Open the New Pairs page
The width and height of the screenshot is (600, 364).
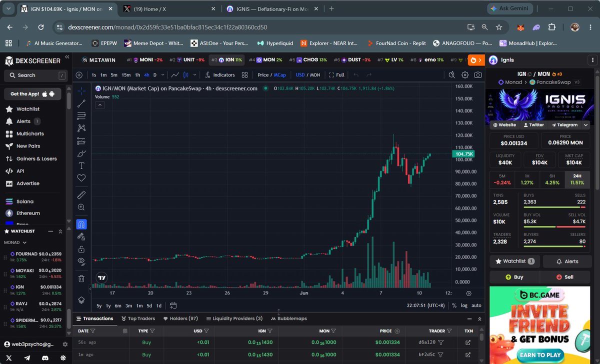[22, 146]
